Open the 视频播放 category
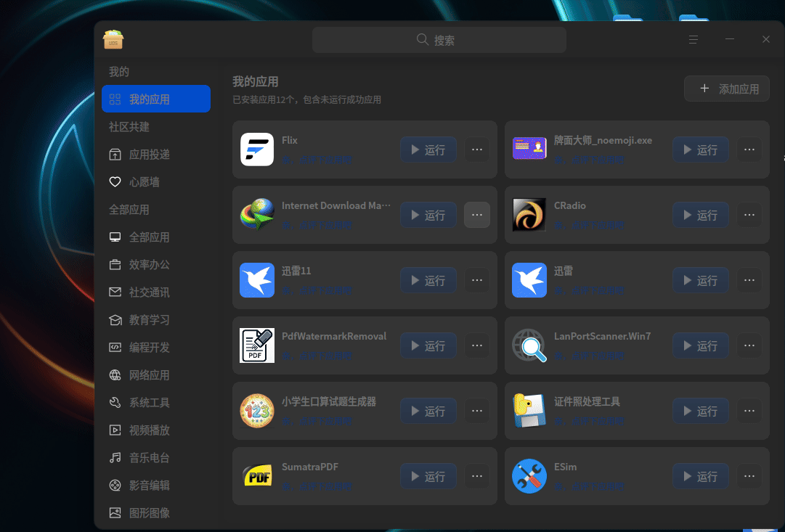Screen dimensions: 785x532 tap(156, 430)
